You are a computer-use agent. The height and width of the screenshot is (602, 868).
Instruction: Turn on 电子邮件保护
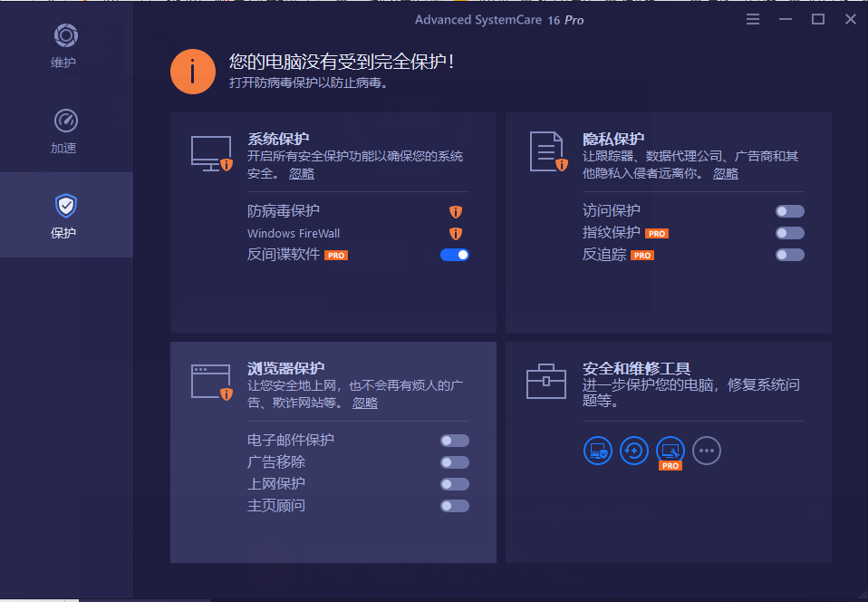(454, 440)
